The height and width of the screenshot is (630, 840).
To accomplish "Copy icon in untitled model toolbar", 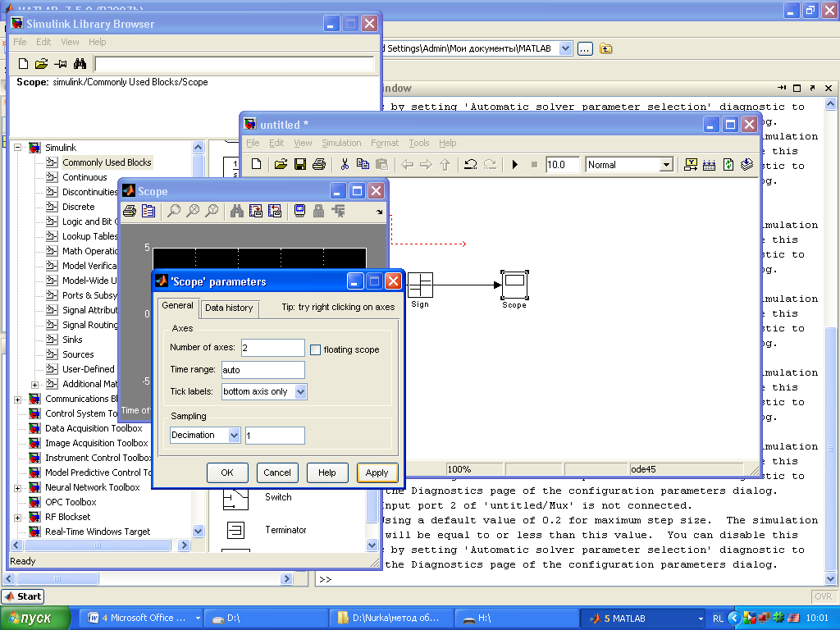I will pyautogui.click(x=363, y=164).
